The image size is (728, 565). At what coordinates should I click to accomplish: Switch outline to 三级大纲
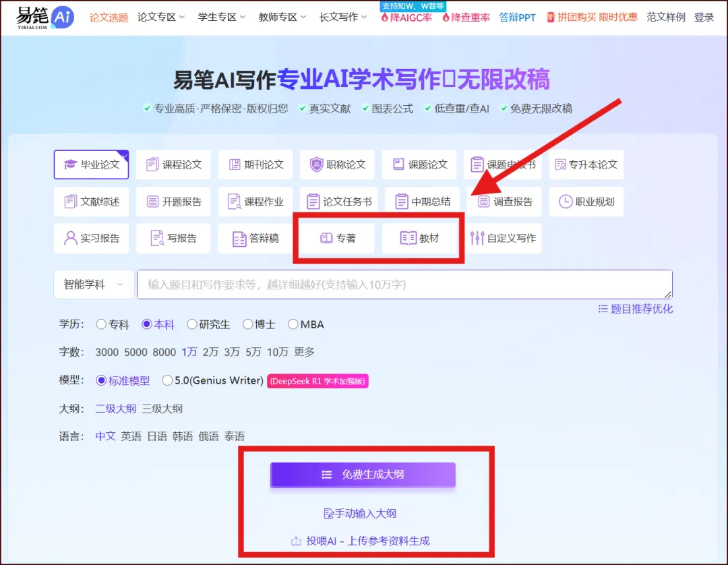point(162,409)
